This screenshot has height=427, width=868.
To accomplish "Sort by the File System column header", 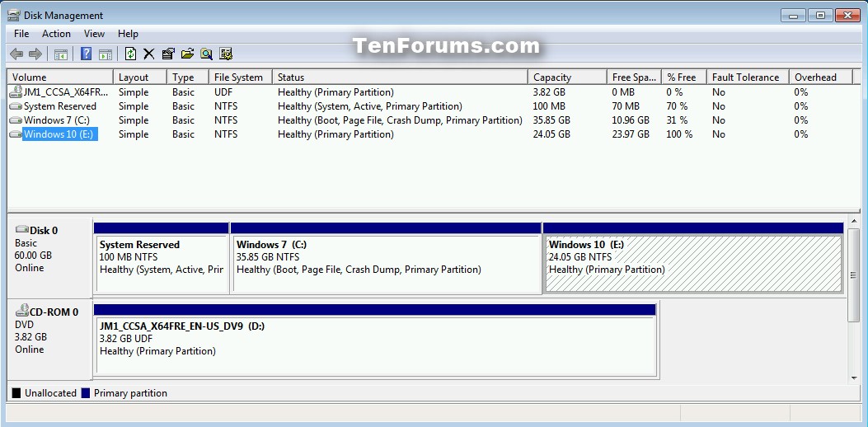I will click(241, 77).
